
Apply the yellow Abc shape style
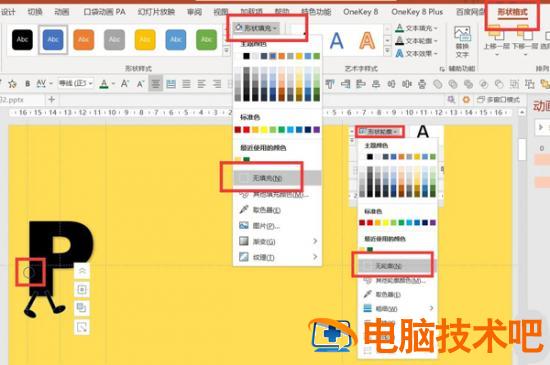point(145,40)
